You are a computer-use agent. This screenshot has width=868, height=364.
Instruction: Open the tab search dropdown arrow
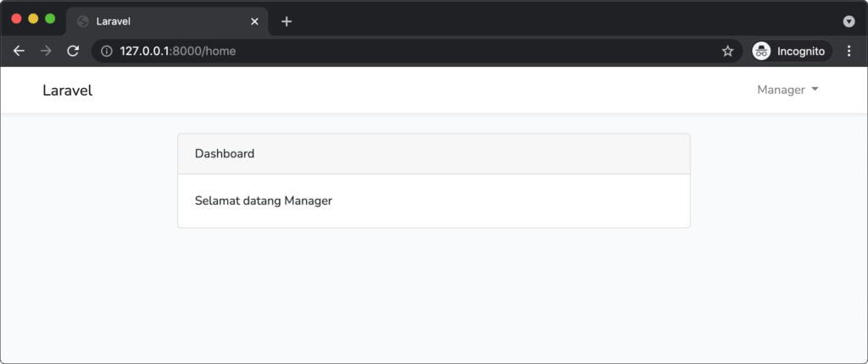[x=849, y=21]
